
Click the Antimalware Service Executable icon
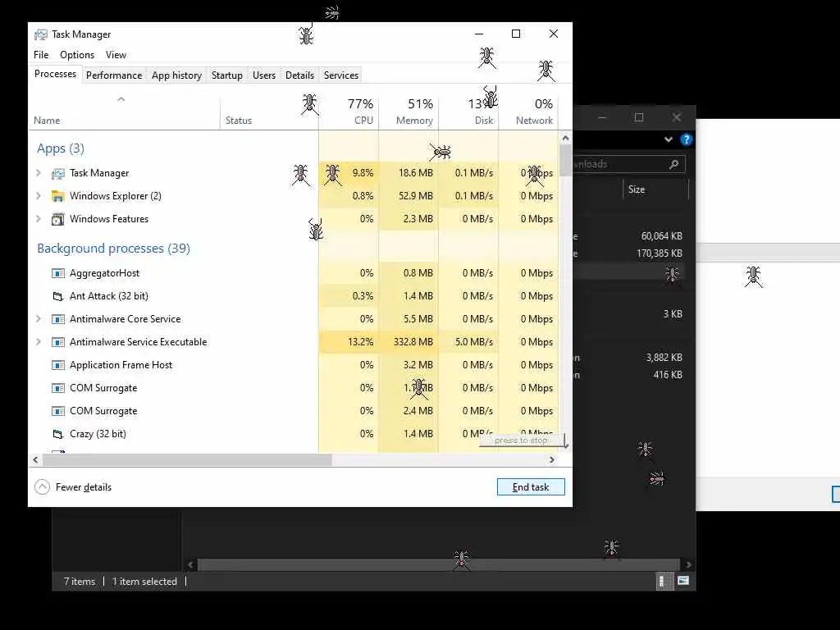coord(58,342)
